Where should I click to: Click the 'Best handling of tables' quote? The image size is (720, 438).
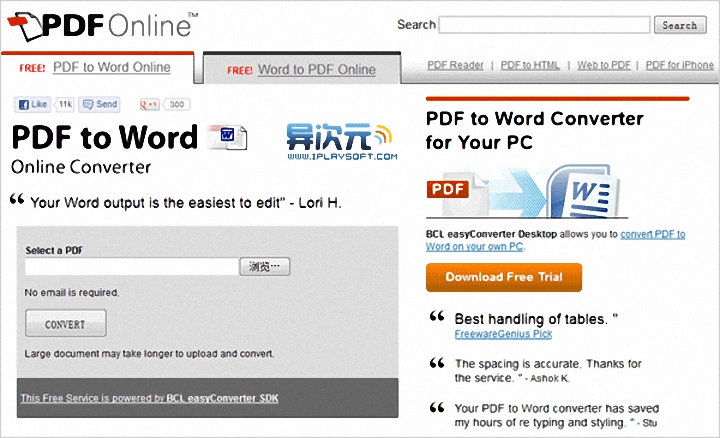point(536,319)
